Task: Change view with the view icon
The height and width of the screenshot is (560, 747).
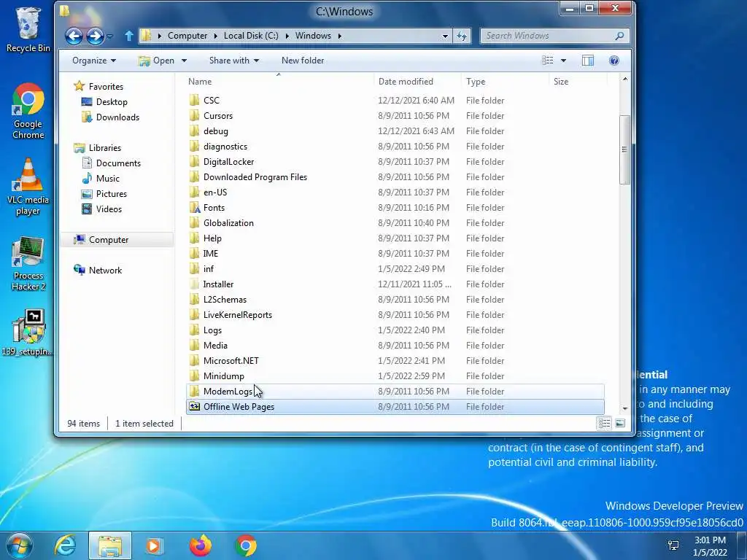Action: click(548, 61)
